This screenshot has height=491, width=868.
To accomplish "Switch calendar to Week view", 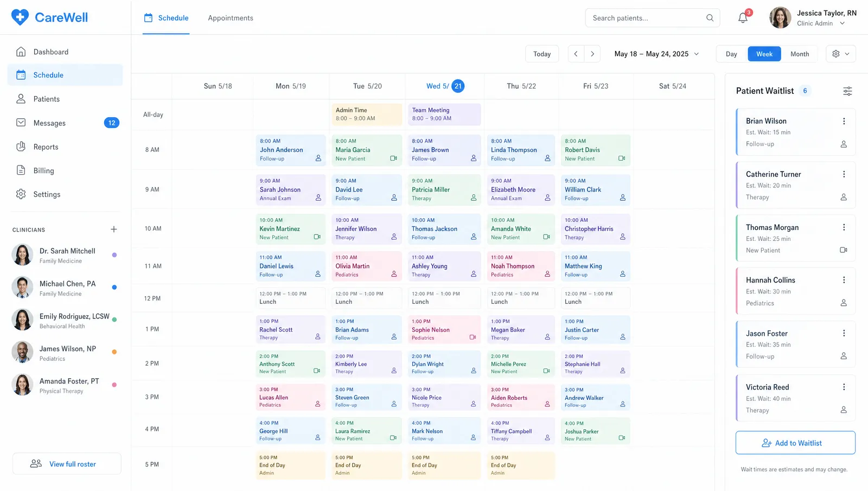I will [764, 54].
